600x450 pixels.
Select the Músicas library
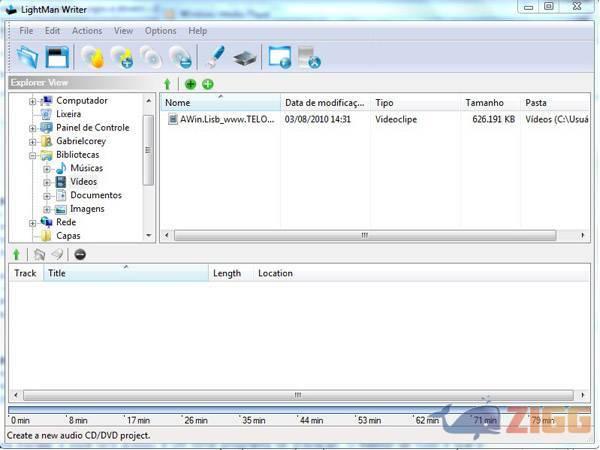tap(86, 168)
